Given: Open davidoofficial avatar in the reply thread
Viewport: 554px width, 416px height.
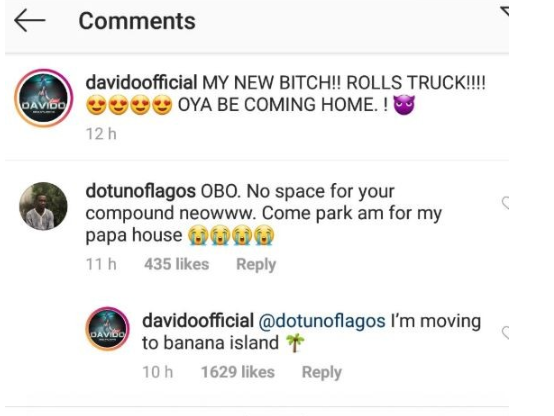Looking at the screenshot, I should [107, 328].
